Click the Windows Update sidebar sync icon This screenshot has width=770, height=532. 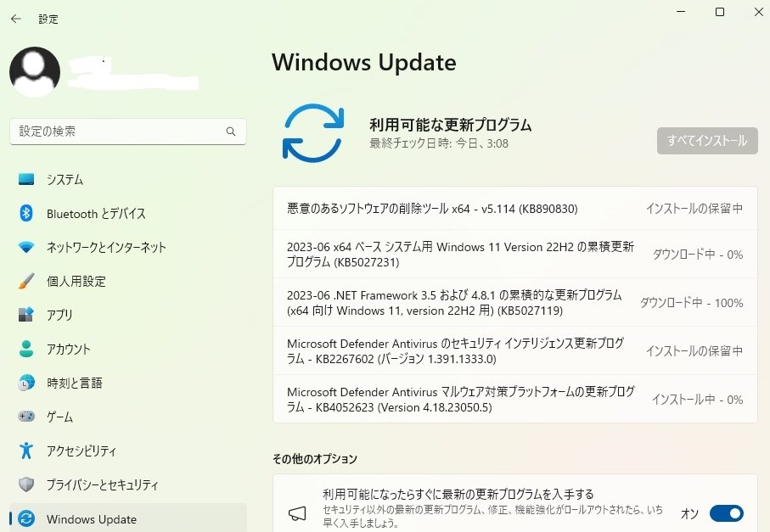26,518
